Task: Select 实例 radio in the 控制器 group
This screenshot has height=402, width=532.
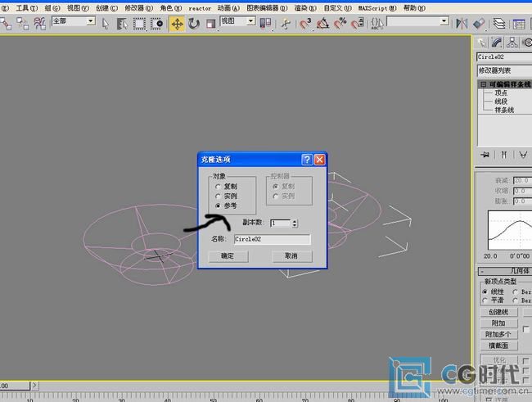Action: pyautogui.click(x=275, y=196)
